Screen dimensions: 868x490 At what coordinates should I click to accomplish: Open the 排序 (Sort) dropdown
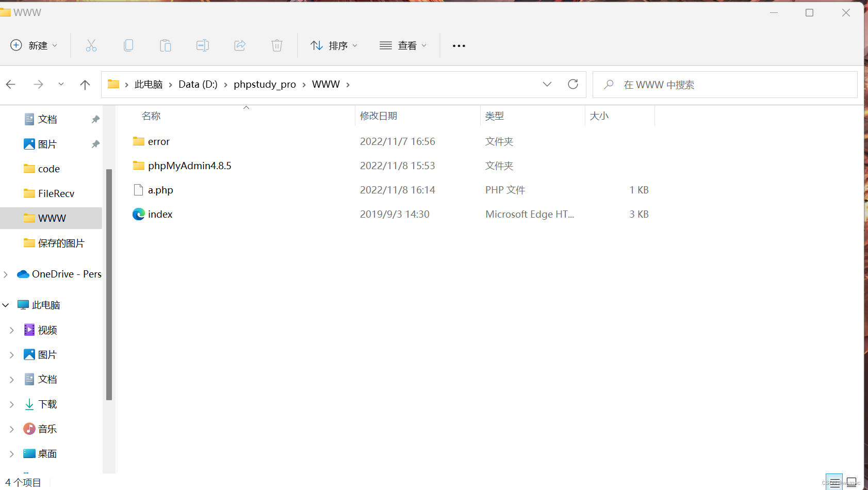click(334, 45)
